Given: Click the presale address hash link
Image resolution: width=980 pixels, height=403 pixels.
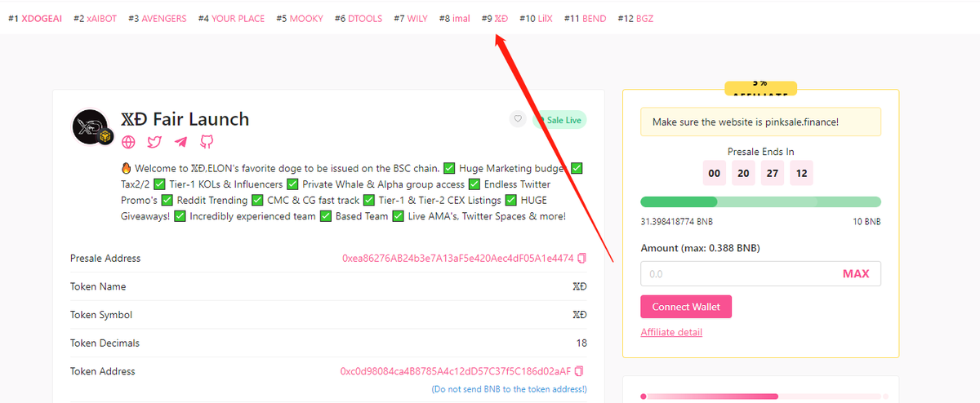Looking at the screenshot, I should pyautogui.click(x=458, y=259).
